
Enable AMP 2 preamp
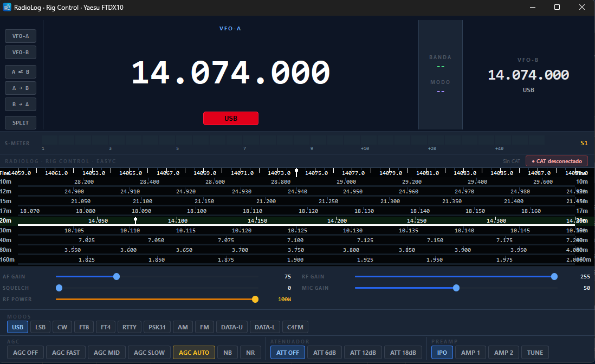(x=503, y=352)
